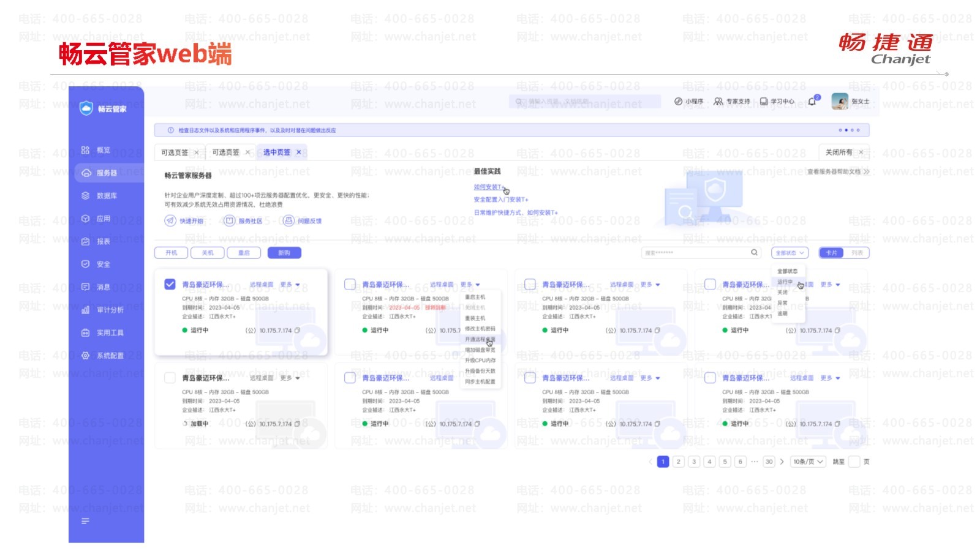This screenshot has width=980, height=551.
Task: Click the 关闭所有 close-all button
Action: [845, 152]
